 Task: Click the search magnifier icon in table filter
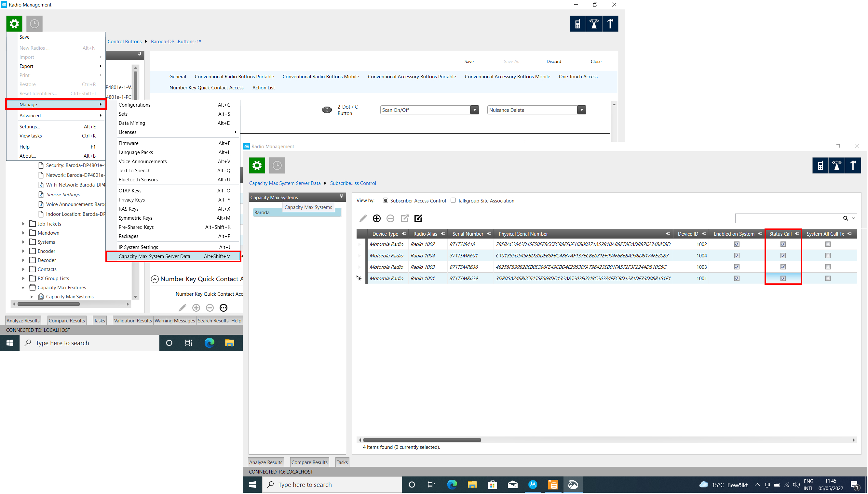click(845, 218)
